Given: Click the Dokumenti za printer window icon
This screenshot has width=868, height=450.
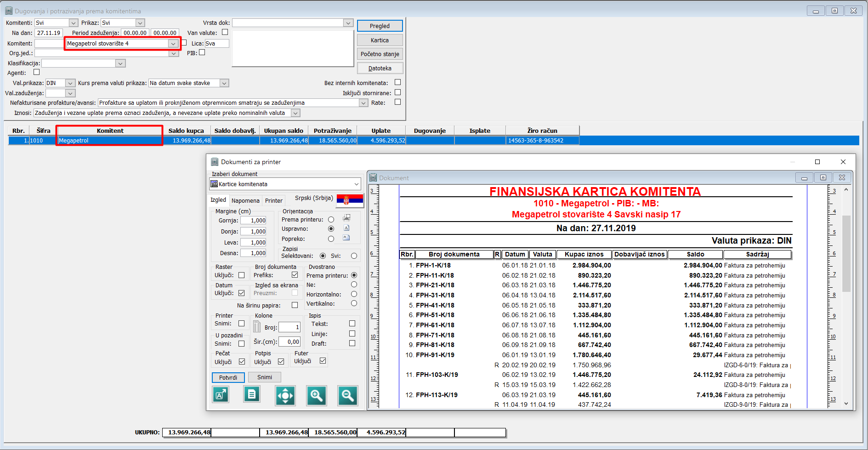Looking at the screenshot, I should coord(215,162).
